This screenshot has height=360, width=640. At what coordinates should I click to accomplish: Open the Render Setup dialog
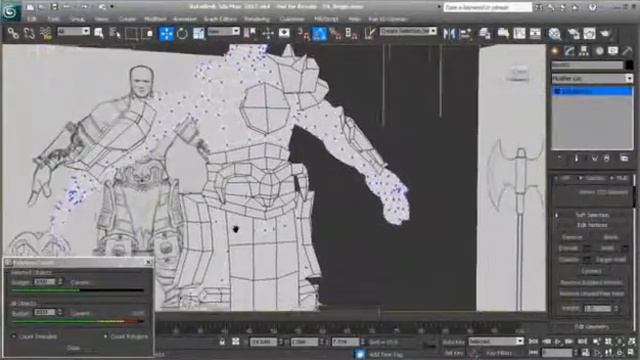point(573,33)
